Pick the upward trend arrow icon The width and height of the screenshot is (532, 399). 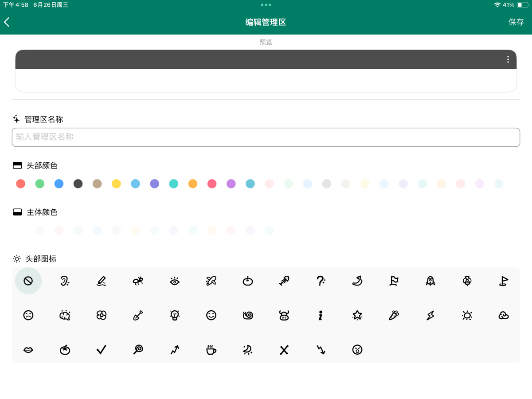click(175, 350)
